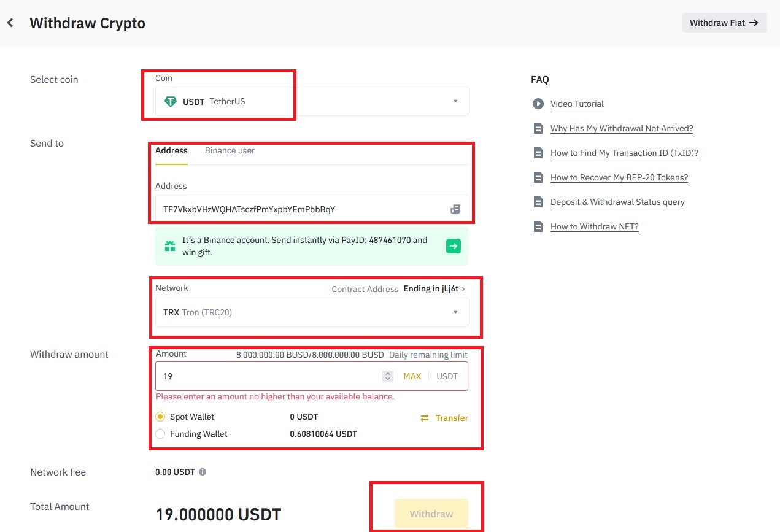The image size is (780, 532).
Task: Click the Transfer link
Action: 452,418
